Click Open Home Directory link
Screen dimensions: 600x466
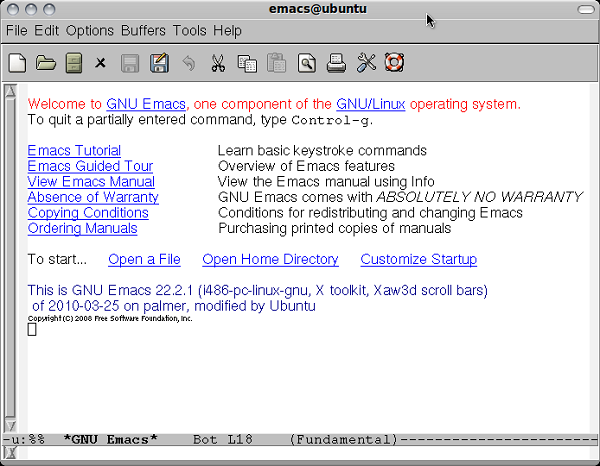(x=270, y=259)
